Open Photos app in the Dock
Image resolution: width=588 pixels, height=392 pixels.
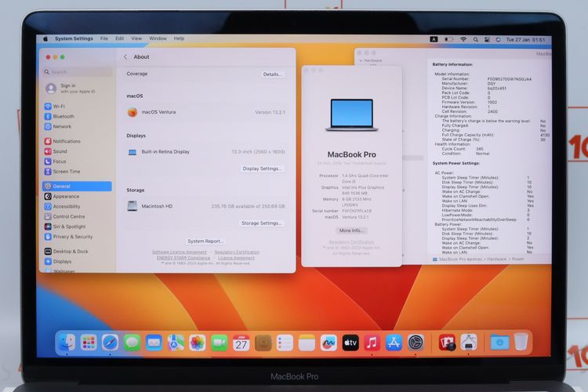(198, 342)
